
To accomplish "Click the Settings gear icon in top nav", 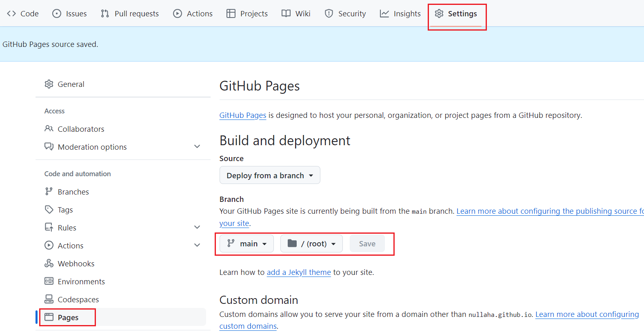I will pos(439,13).
